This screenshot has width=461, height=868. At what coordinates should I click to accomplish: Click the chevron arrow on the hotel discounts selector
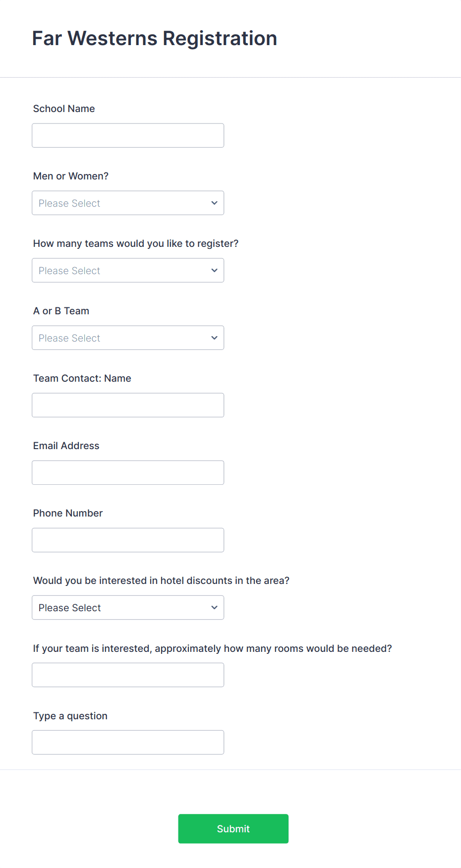coord(214,607)
